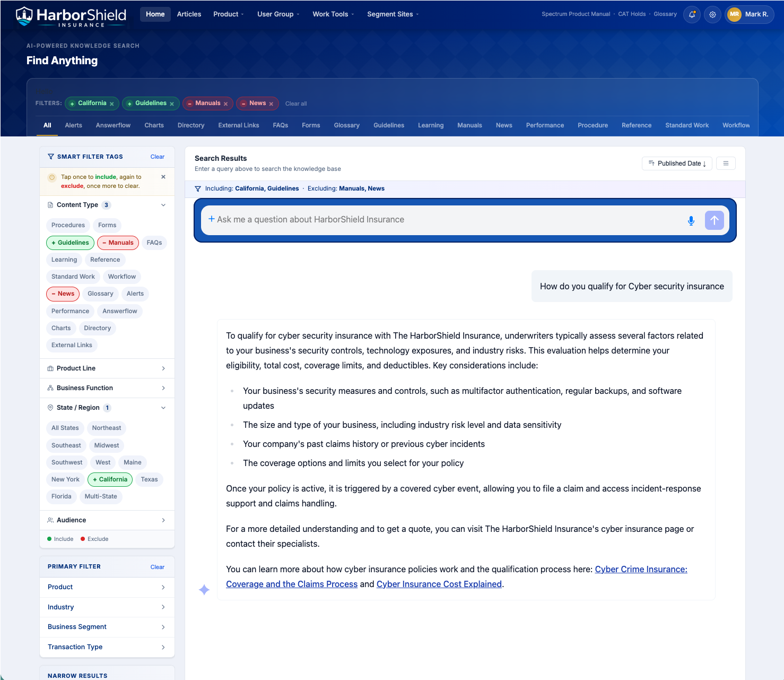Viewport: 784px width, 680px height.
Task: Open the Work Tools menu
Action: click(333, 14)
